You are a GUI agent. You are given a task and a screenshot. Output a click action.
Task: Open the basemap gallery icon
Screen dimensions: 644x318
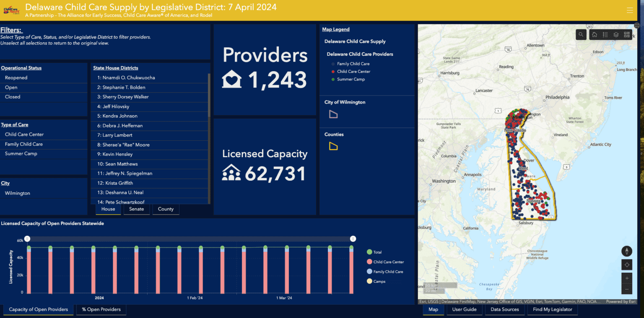(x=626, y=34)
